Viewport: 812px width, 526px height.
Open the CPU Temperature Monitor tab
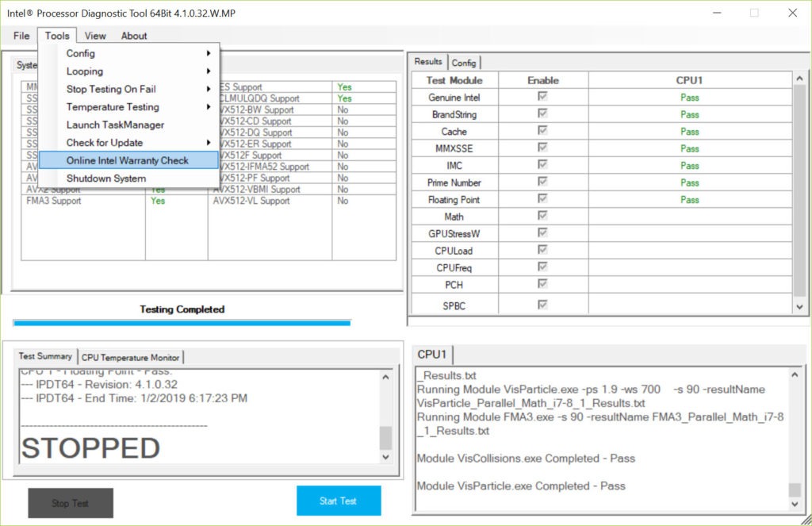pyautogui.click(x=131, y=358)
